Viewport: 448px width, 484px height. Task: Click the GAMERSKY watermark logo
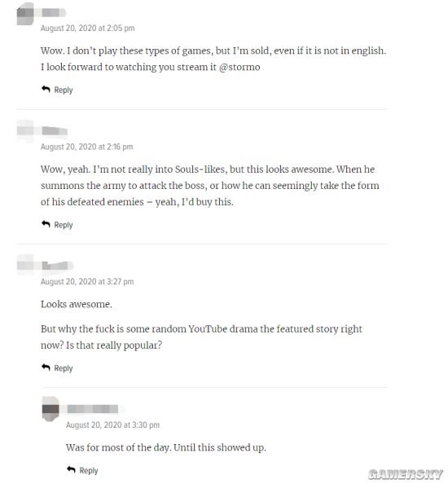pos(406,474)
